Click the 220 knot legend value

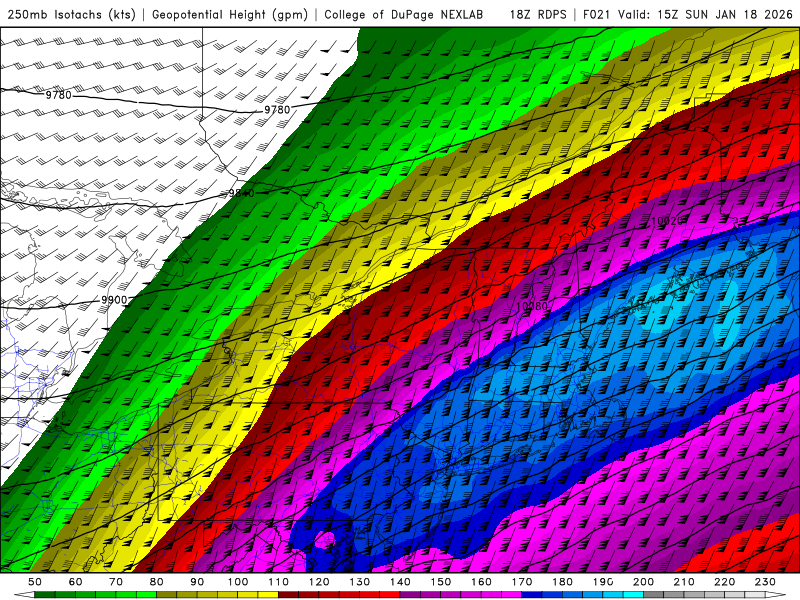click(x=725, y=582)
